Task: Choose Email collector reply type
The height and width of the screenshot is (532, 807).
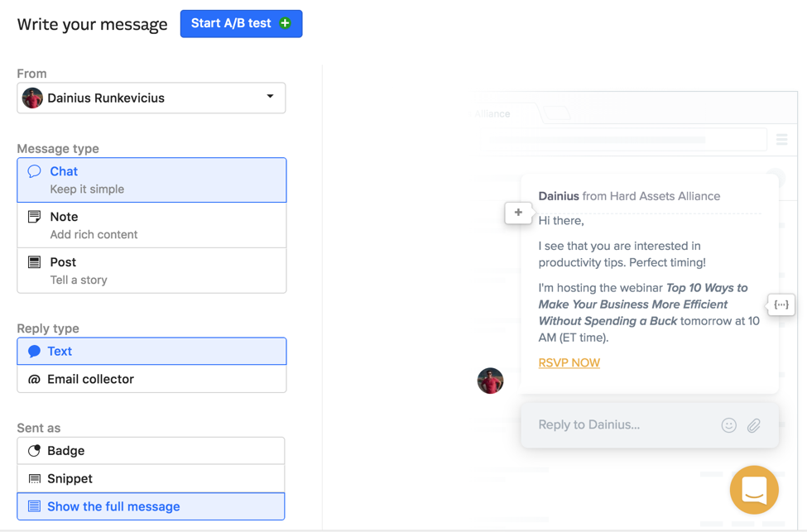Action: tap(151, 379)
